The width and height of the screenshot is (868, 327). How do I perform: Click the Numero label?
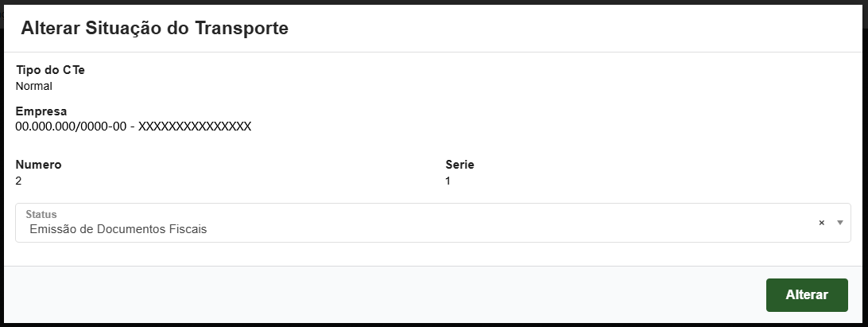(38, 165)
